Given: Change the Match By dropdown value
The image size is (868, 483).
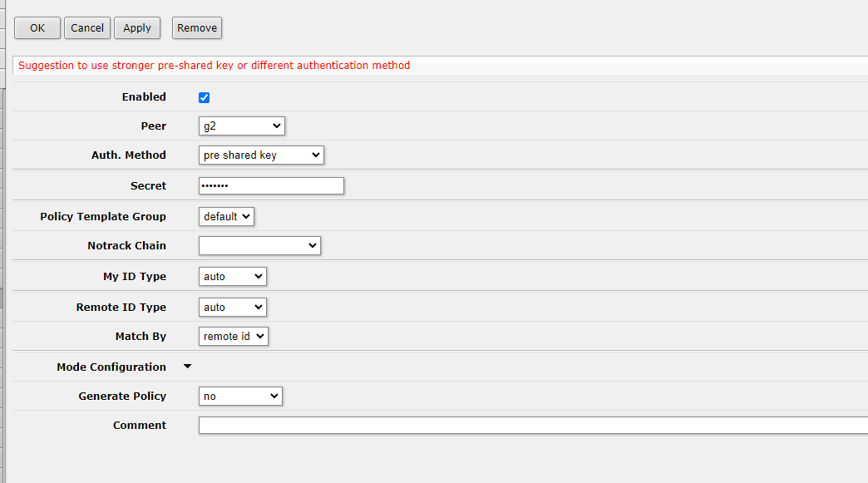Looking at the screenshot, I should click(x=234, y=337).
